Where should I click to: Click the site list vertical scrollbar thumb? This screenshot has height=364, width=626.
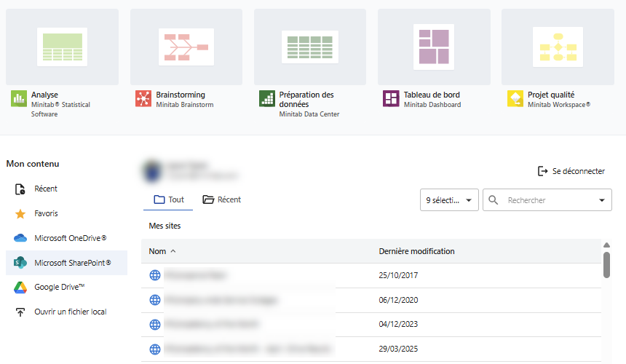click(606, 264)
